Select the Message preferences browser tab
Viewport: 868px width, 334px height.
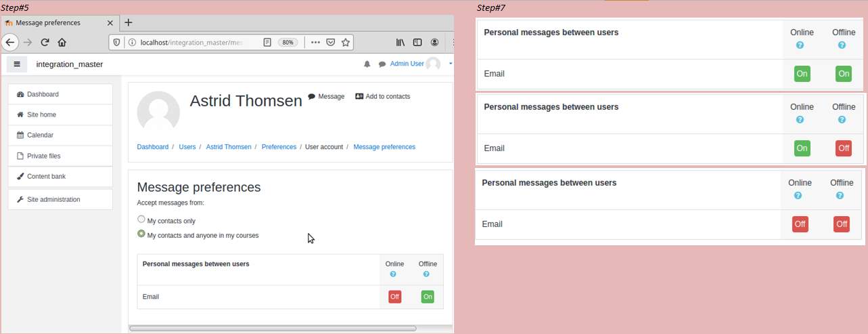coord(60,22)
